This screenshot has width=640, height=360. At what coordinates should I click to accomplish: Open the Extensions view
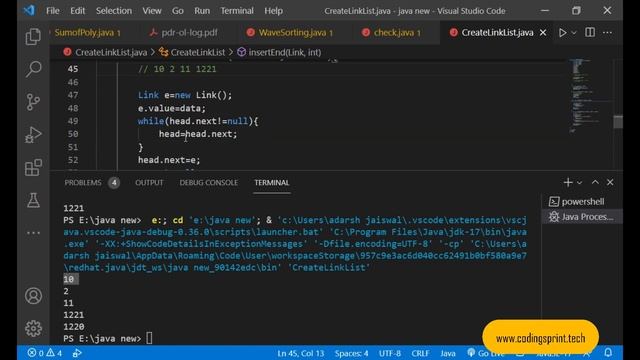[x=33, y=167]
